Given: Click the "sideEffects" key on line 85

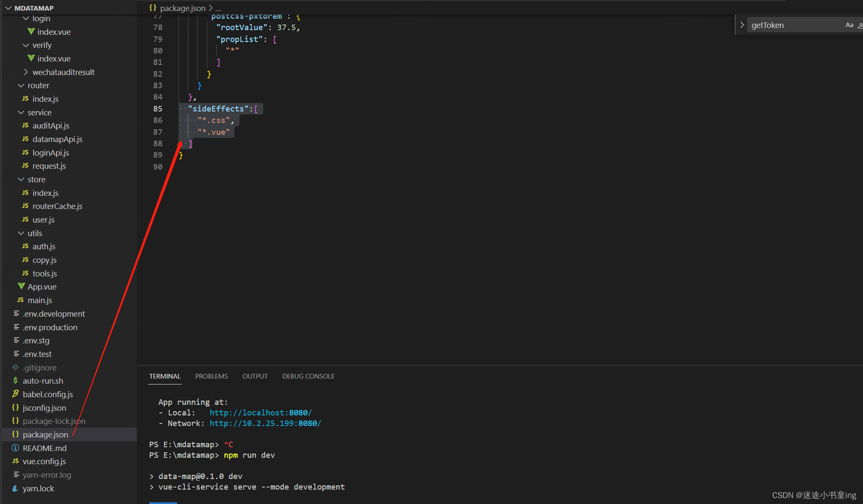Looking at the screenshot, I should pyautogui.click(x=218, y=109).
